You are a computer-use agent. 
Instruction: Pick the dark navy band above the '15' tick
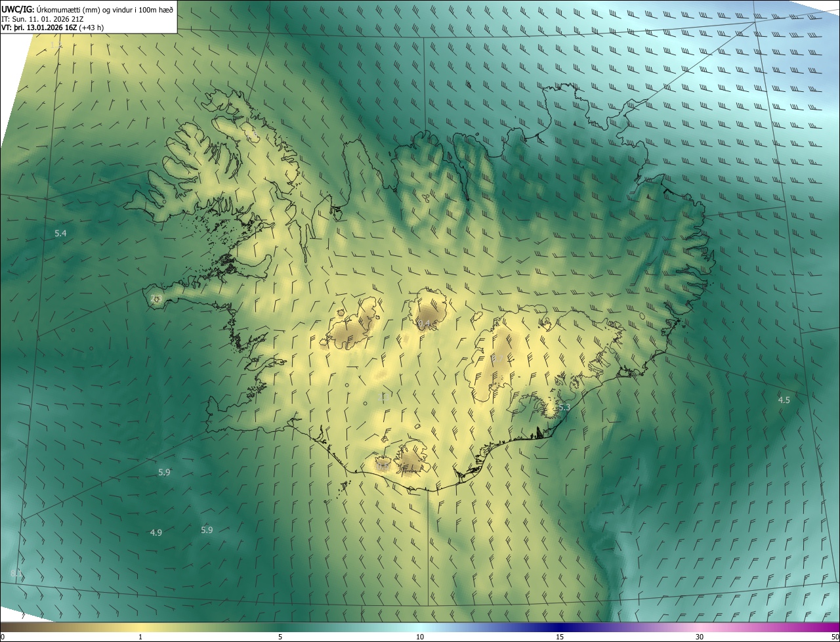[560, 628]
